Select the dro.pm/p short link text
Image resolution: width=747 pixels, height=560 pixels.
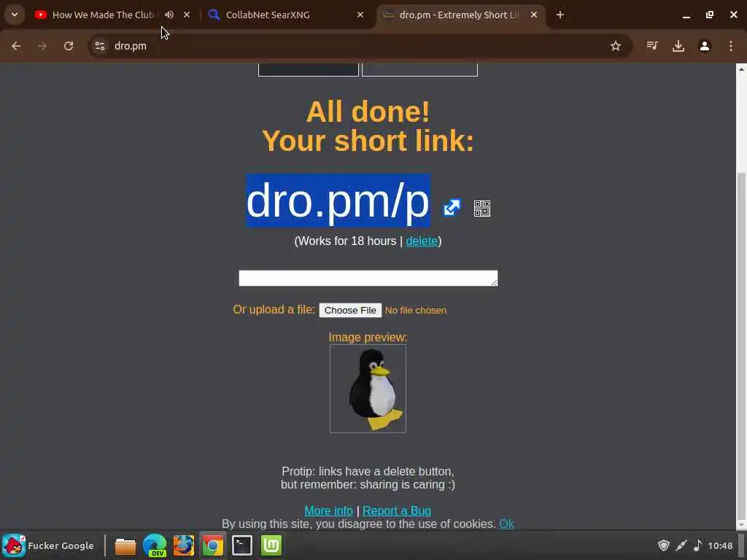338,201
